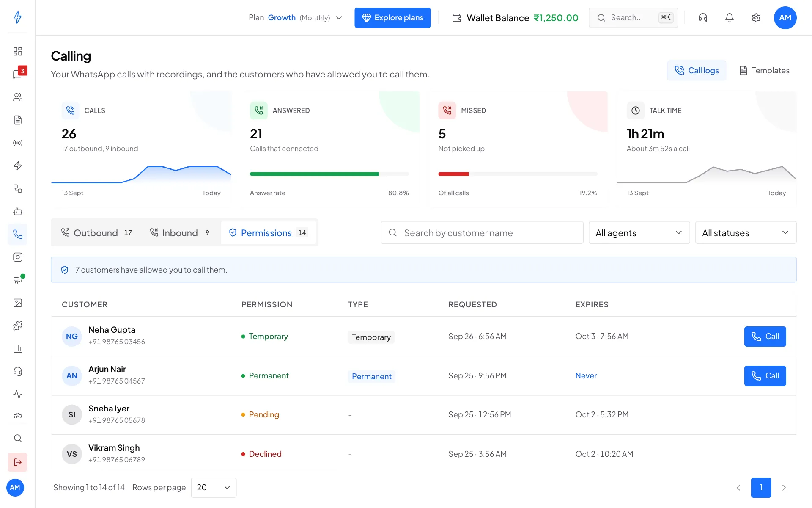Click the next page arrow
The height and width of the screenshot is (508, 812).
pos(784,487)
